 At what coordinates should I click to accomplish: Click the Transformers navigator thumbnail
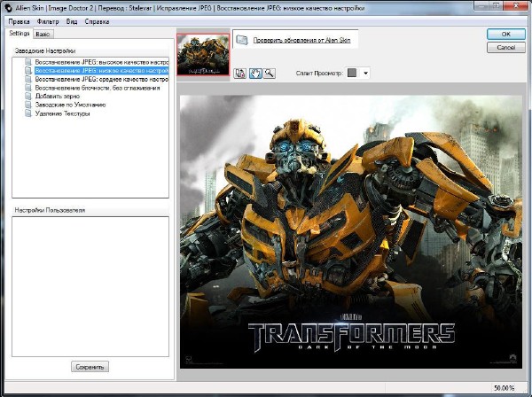tap(203, 55)
